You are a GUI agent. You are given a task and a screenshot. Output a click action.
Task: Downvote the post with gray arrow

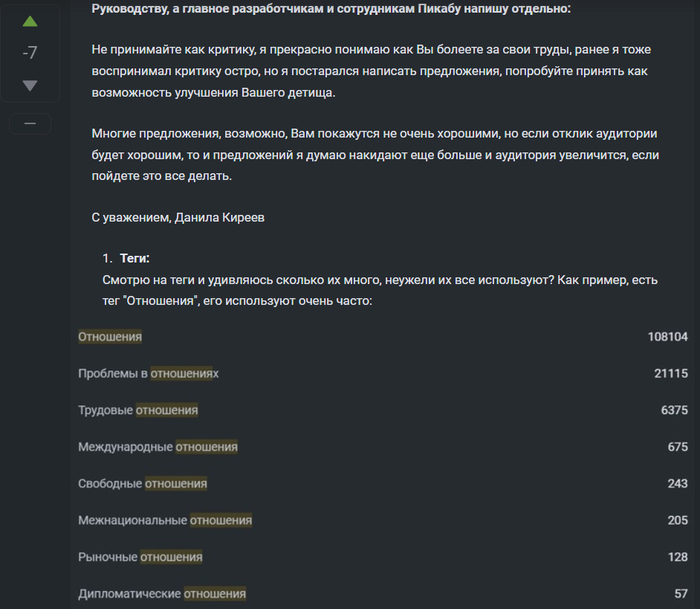30,86
